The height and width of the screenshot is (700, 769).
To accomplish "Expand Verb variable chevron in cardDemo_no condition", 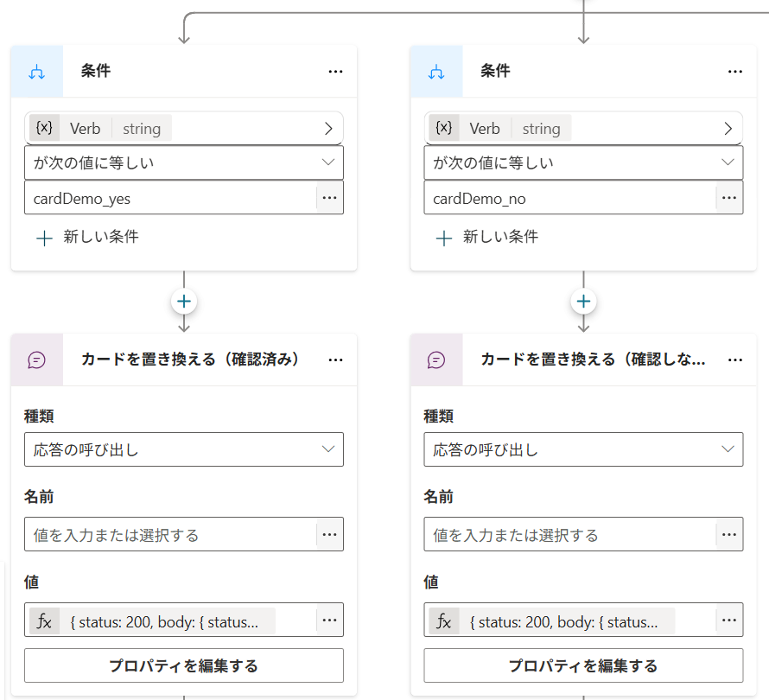I will coord(728,129).
